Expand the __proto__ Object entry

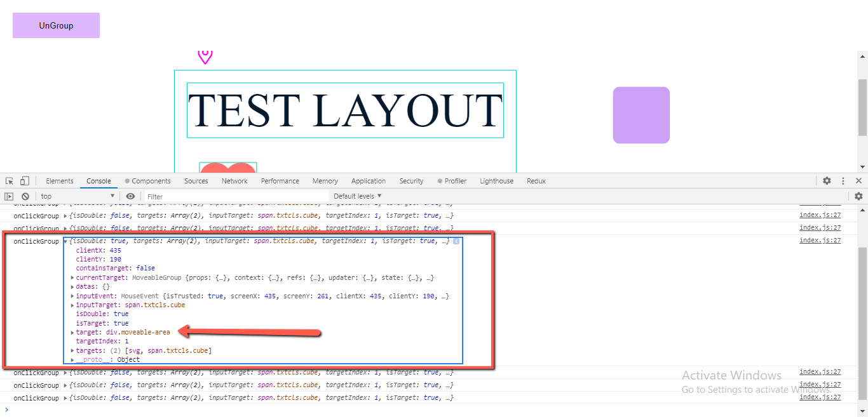click(x=72, y=360)
